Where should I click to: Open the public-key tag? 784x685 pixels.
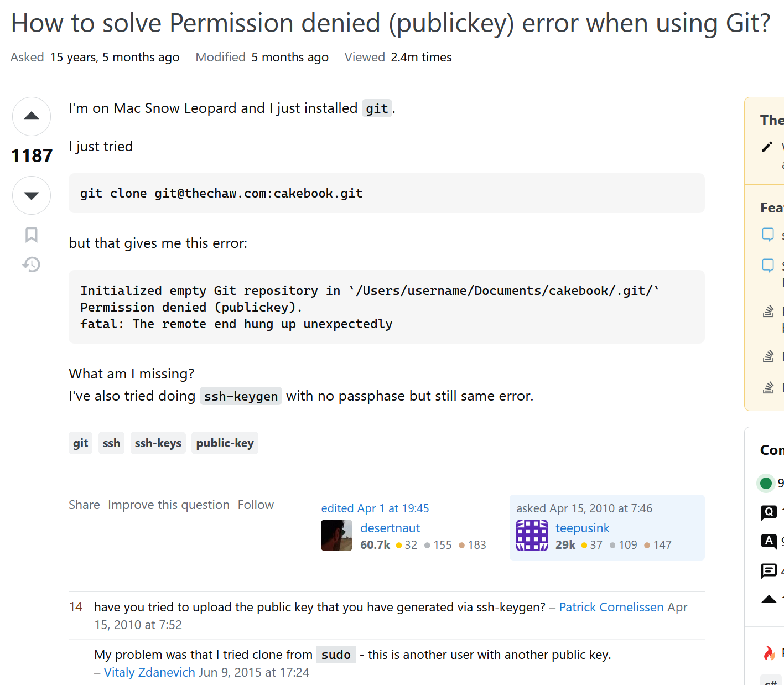click(x=225, y=443)
